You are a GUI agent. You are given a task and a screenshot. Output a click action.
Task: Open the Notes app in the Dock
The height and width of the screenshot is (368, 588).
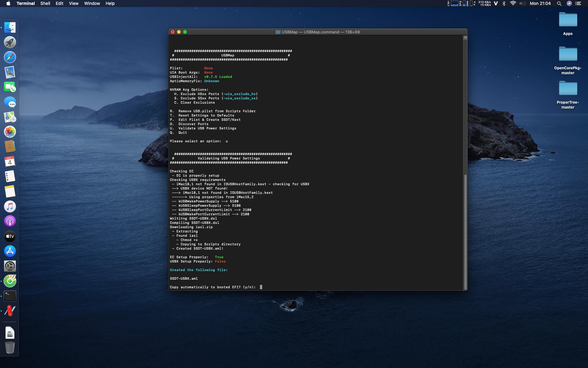pos(10,191)
